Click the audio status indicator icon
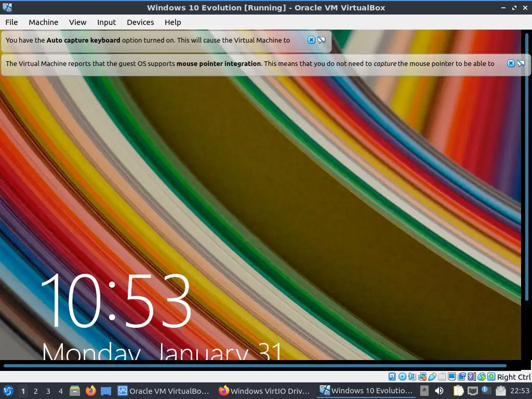This screenshot has height=399, width=532. coord(412,376)
